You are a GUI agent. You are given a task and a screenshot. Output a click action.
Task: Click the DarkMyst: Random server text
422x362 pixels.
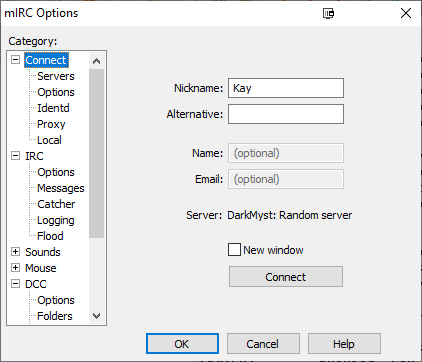tap(289, 215)
